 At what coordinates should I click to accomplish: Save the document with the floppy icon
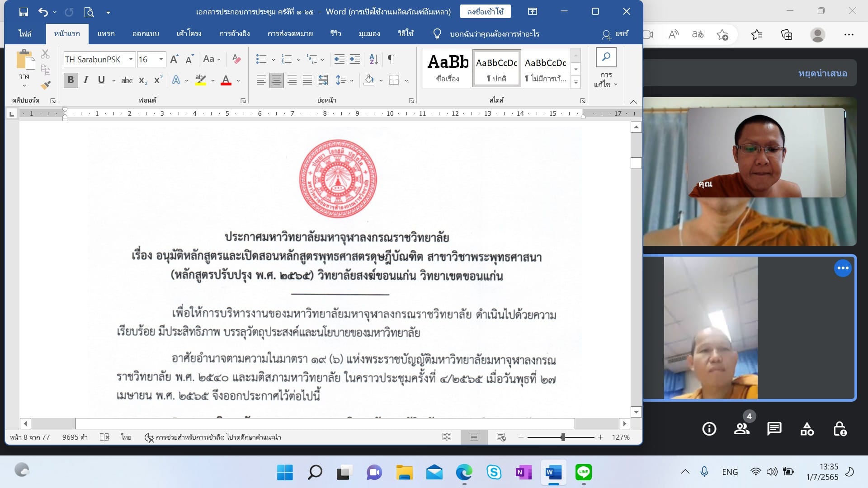24,12
